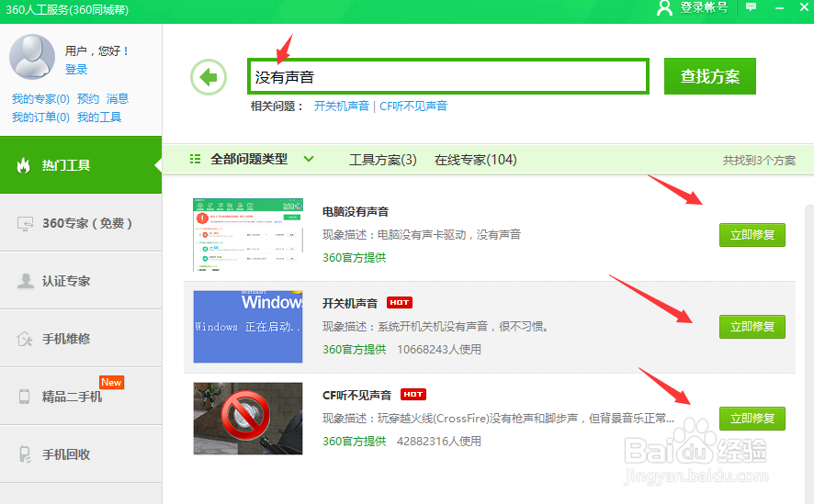This screenshot has width=814, height=504.
Task: Click the search input field containing 没有声音
Action: click(448, 77)
